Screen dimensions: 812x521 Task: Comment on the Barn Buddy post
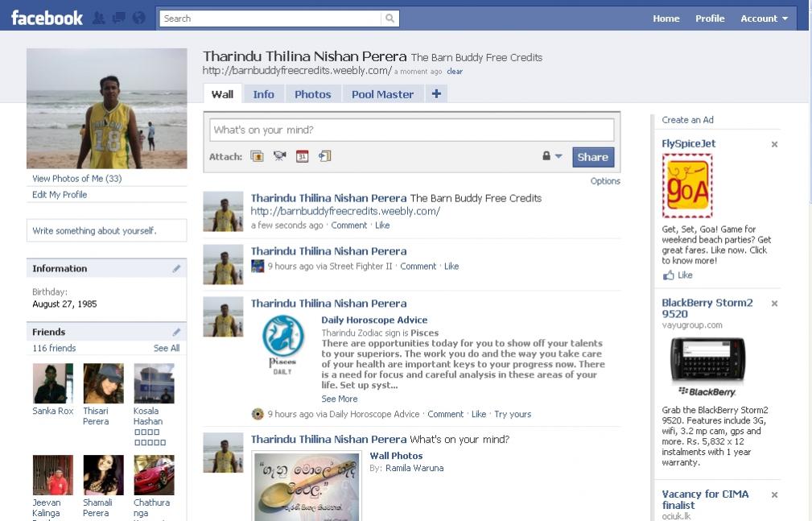[349, 225]
